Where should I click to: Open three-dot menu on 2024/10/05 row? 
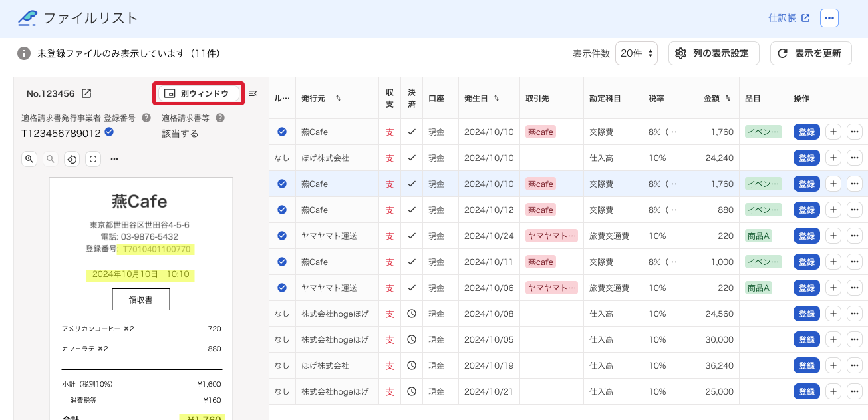[855, 339]
